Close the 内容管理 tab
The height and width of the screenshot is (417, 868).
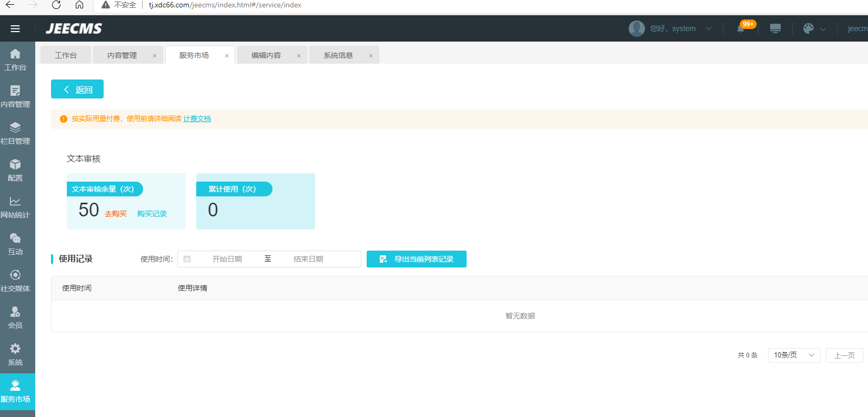(155, 56)
